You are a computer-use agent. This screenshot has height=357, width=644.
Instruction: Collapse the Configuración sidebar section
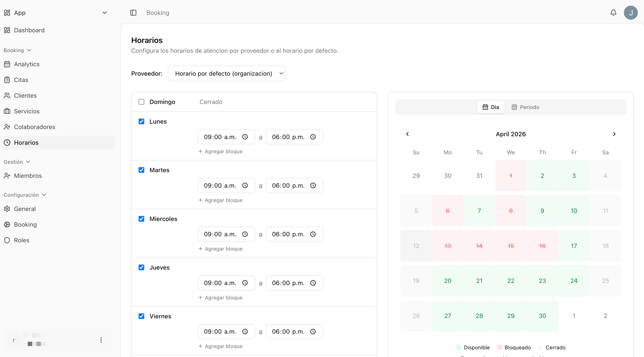click(x=45, y=195)
